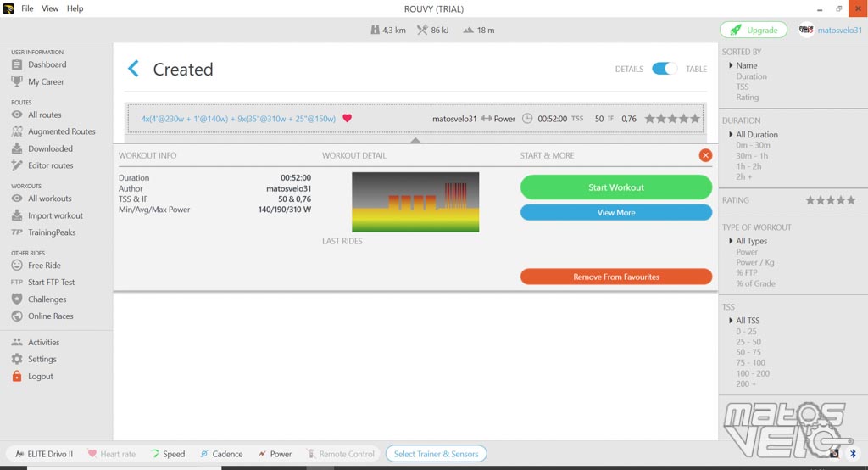
Task: Sort workouts by Name
Action: 746,65
